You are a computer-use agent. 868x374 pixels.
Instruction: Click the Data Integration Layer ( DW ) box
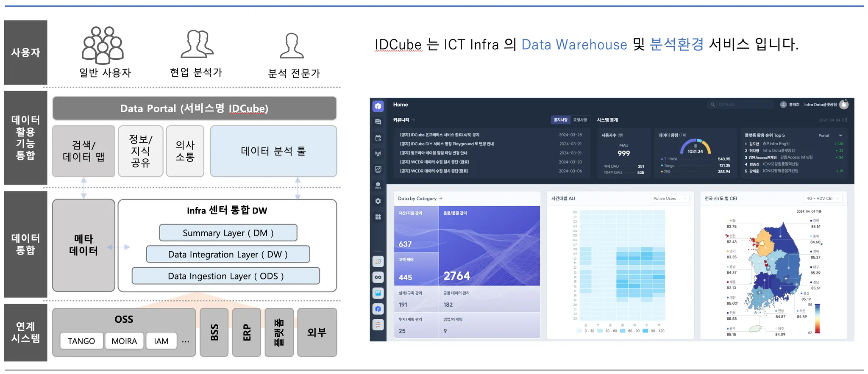(228, 254)
